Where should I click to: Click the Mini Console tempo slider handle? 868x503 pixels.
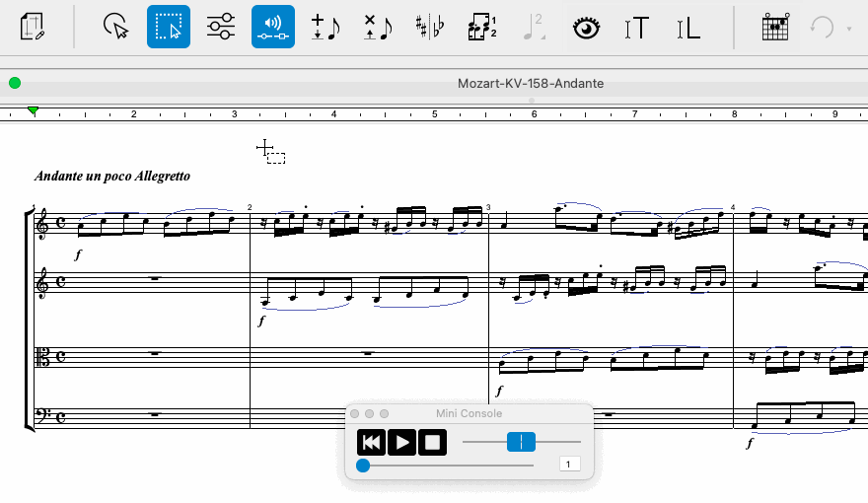(521, 442)
